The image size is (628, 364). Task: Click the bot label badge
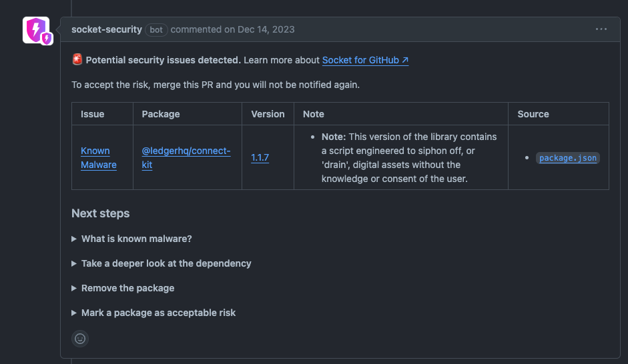156,29
